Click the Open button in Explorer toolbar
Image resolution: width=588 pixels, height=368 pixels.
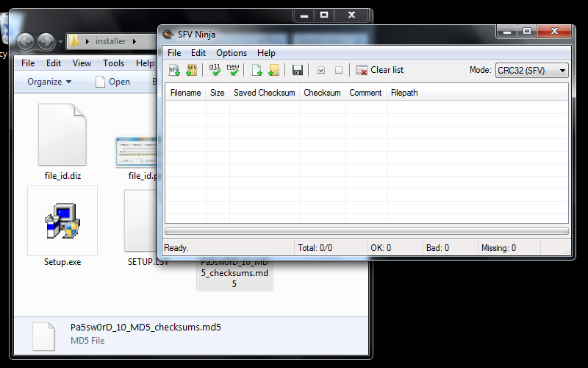113,82
